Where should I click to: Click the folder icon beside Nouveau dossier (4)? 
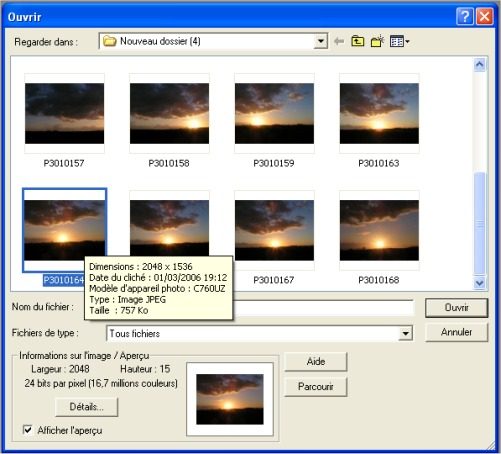(109, 41)
